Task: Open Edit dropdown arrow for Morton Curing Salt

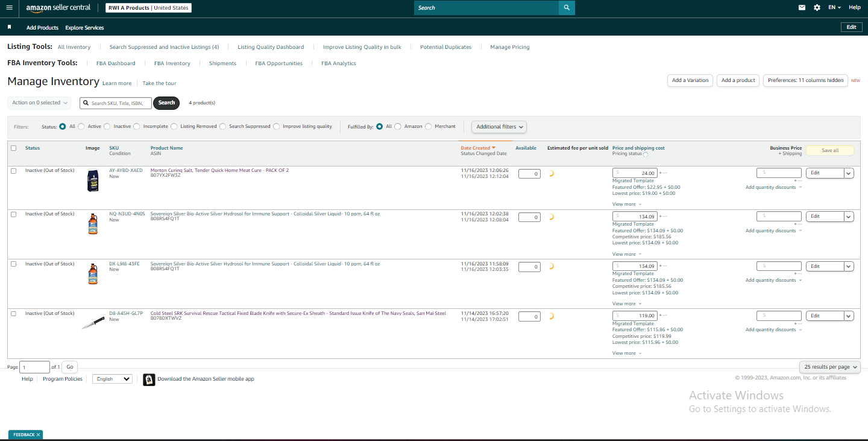Action: (849, 173)
